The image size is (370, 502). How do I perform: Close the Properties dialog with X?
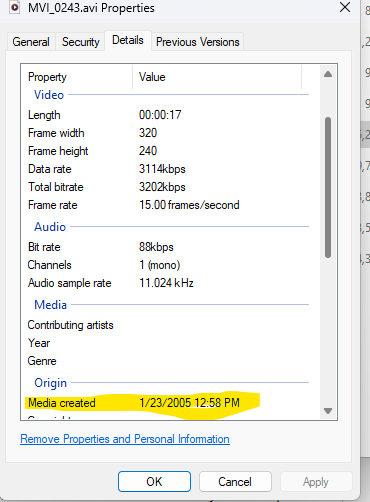(x=345, y=7)
